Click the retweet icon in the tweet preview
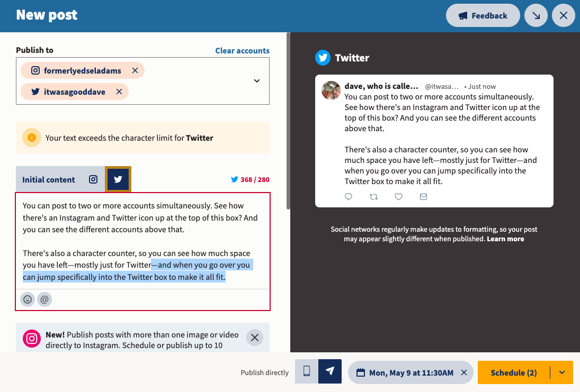 click(373, 196)
